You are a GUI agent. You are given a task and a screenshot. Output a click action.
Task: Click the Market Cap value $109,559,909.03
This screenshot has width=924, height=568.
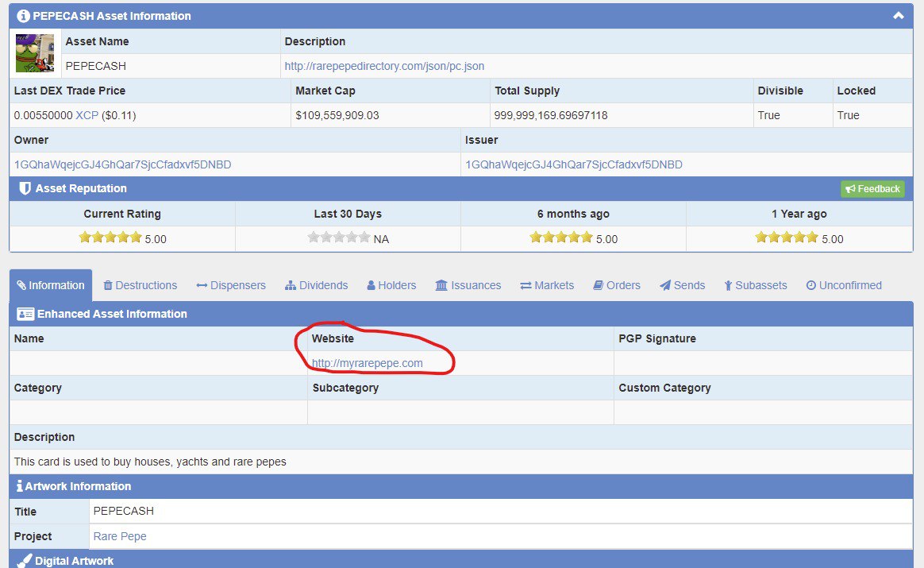coord(337,115)
